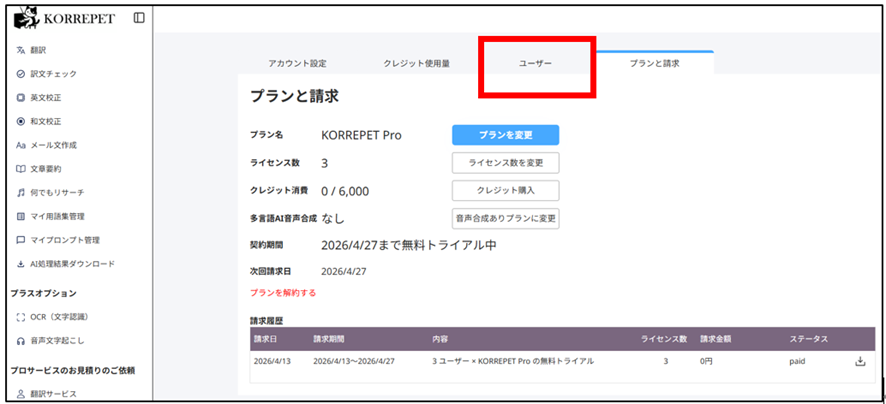Download the invoice from billing history row

click(x=859, y=361)
